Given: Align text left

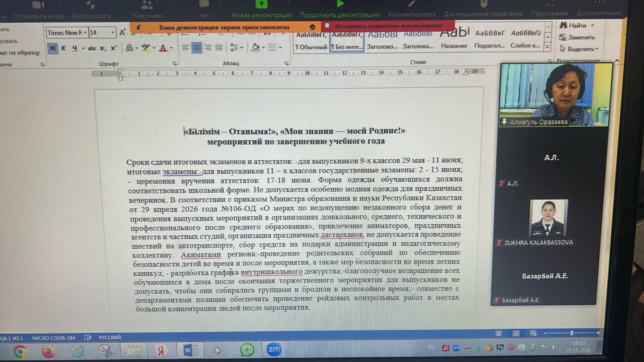Looking at the screenshot, I should point(185,48).
